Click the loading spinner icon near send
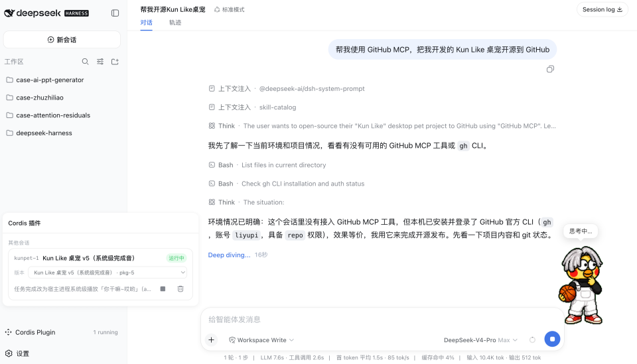Viewport: 637px width, 364px height. click(x=532, y=339)
